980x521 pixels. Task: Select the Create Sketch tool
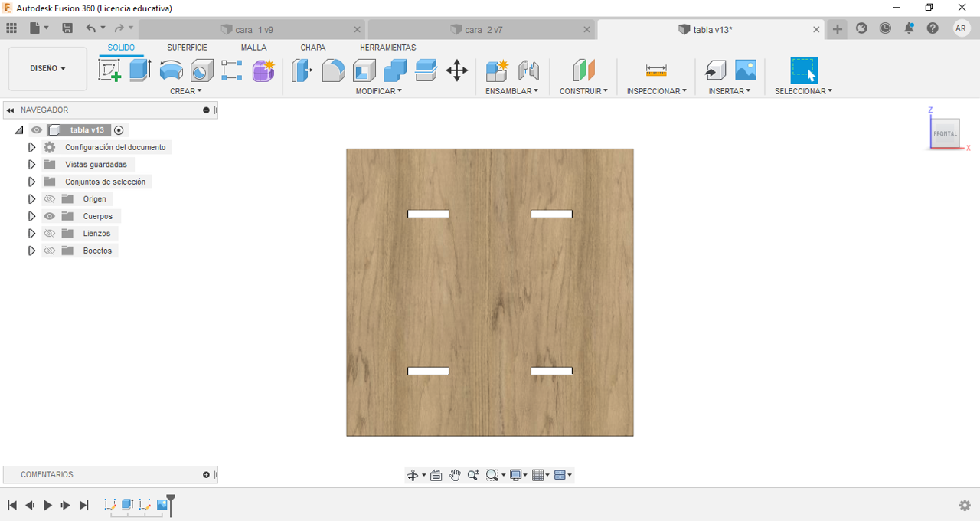tap(109, 70)
